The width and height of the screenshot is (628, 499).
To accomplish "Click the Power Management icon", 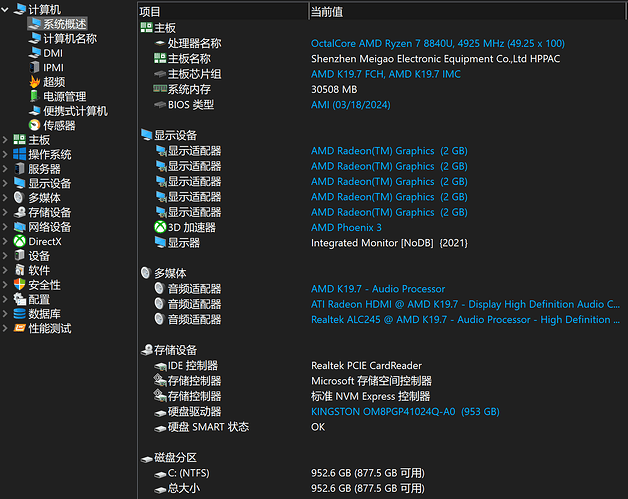I will click(35, 97).
